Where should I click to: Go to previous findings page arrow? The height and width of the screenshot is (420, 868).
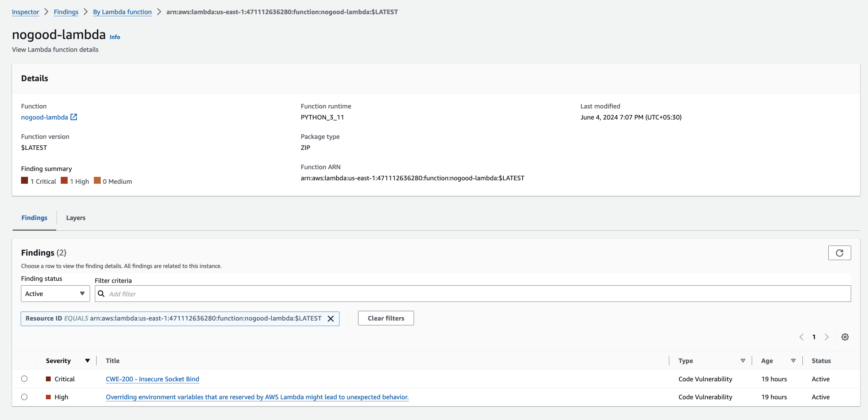click(x=801, y=337)
